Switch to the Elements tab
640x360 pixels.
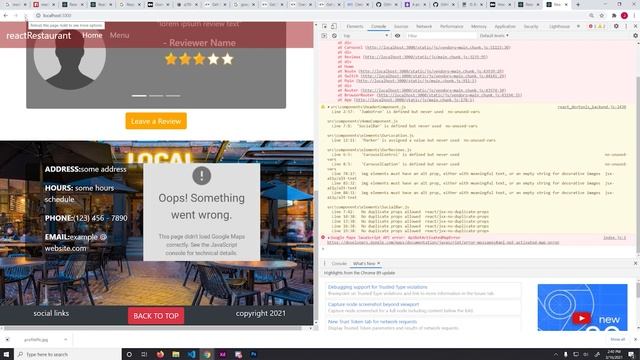355,27
